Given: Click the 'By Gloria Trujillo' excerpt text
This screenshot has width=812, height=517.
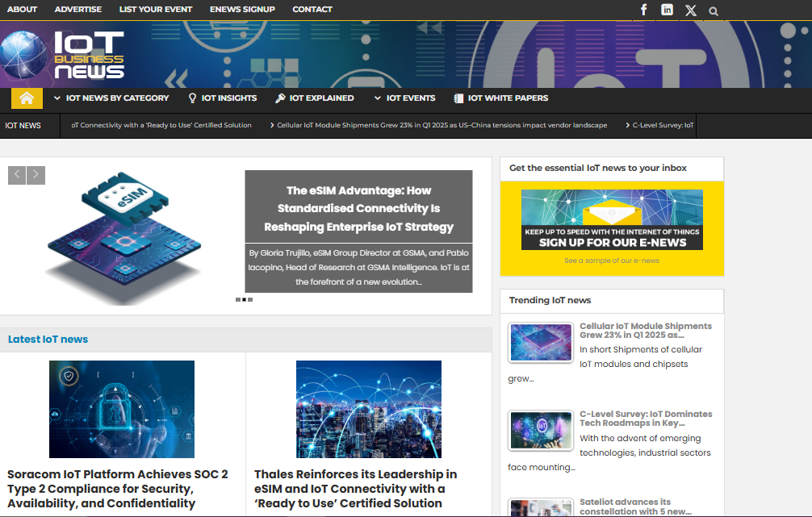Looking at the screenshot, I should (358, 268).
